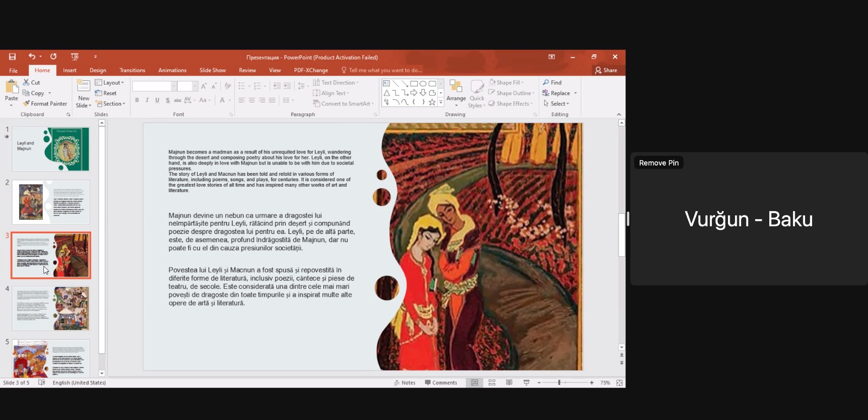
Task: Zoom out with the minus button
Action: coord(539,383)
